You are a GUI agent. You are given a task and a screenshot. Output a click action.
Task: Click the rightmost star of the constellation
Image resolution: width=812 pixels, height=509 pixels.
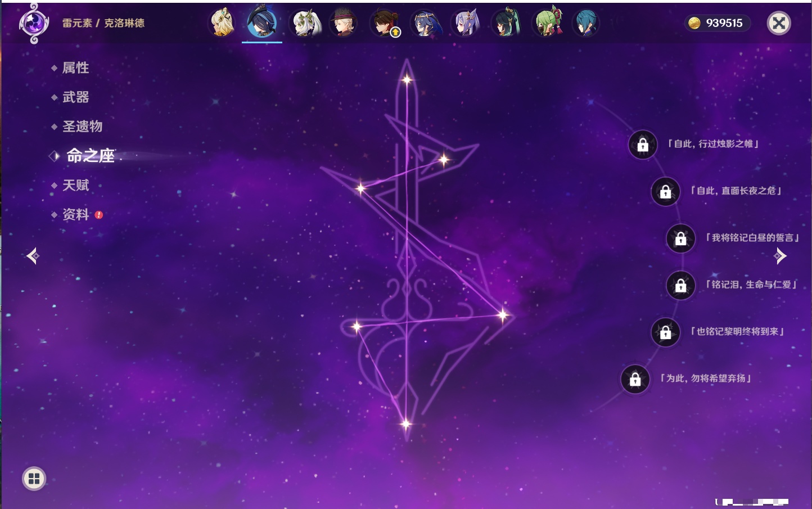tap(503, 315)
